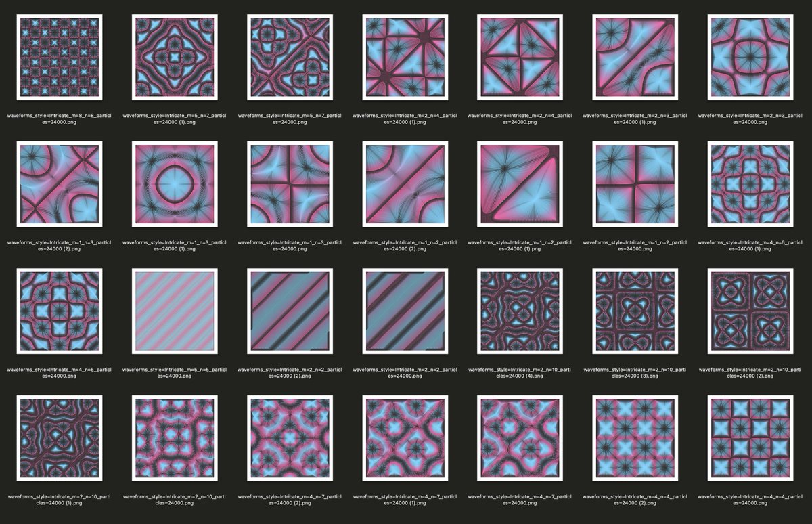Select thumbnail of m=2_n=2 image without number suffix
Image resolution: width=812 pixels, height=524 pixels.
(405, 311)
